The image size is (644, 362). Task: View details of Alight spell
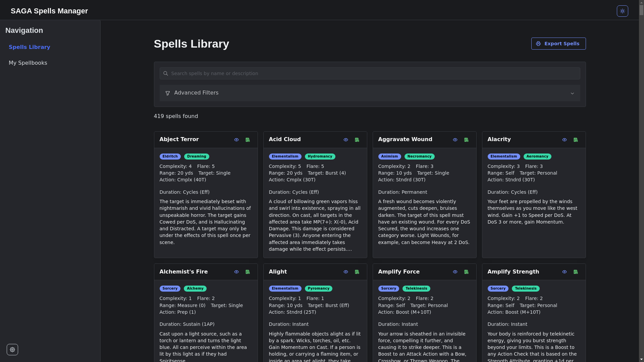[346, 272]
